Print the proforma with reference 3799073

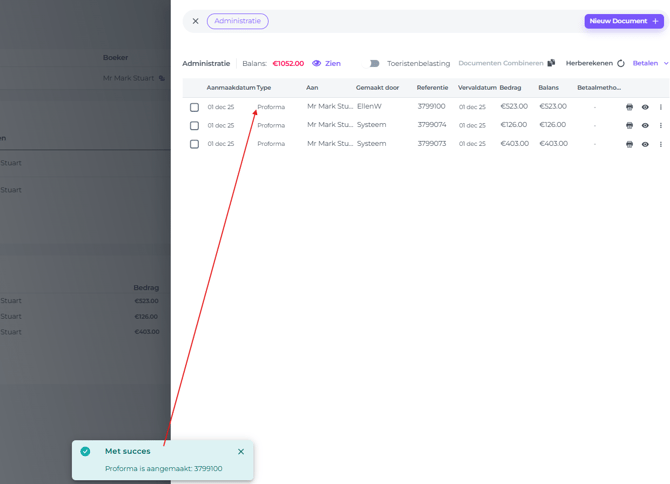pyautogui.click(x=629, y=144)
